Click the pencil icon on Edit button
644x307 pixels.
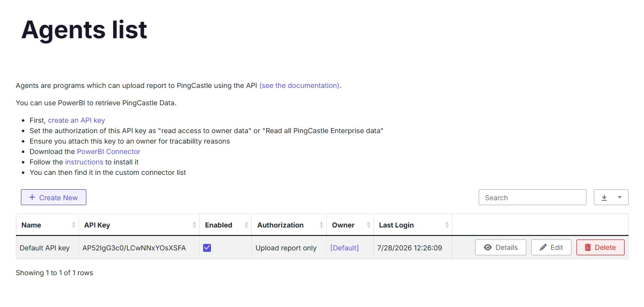point(543,247)
